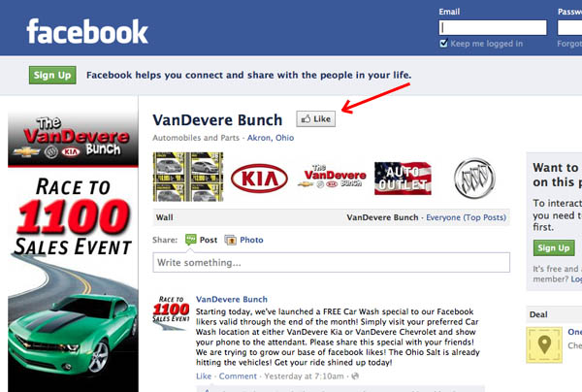582x392 pixels.
Task: Toggle the Keep me logged in checkbox
Action: pyautogui.click(x=443, y=44)
